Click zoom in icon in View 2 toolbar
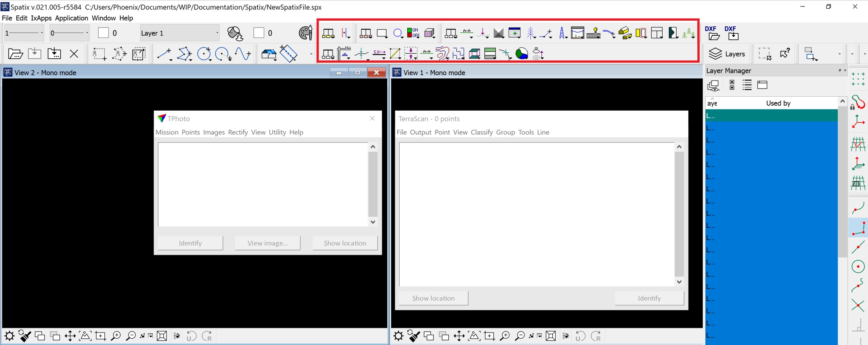 tap(116, 336)
